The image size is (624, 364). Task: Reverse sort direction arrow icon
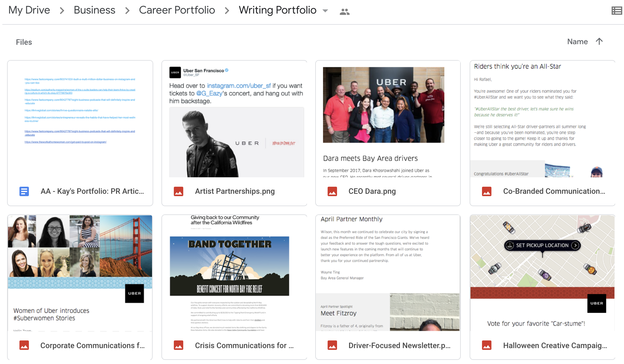point(599,42)
